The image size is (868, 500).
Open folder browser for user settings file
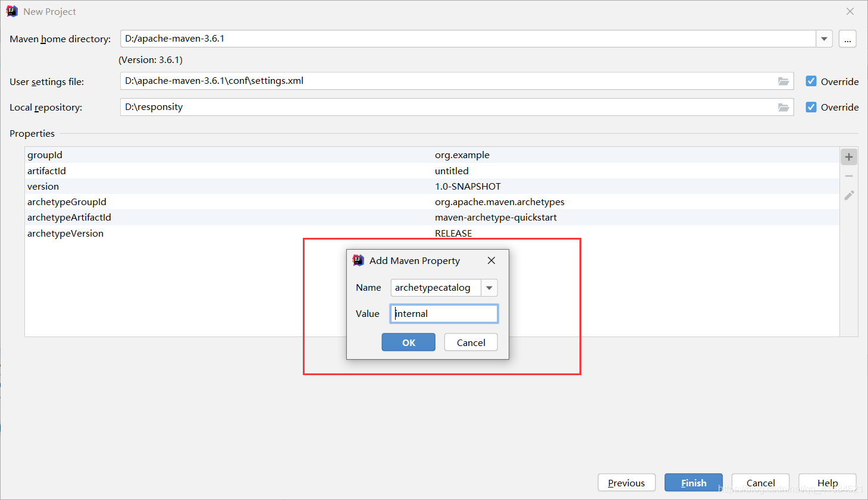coord(784,81)
